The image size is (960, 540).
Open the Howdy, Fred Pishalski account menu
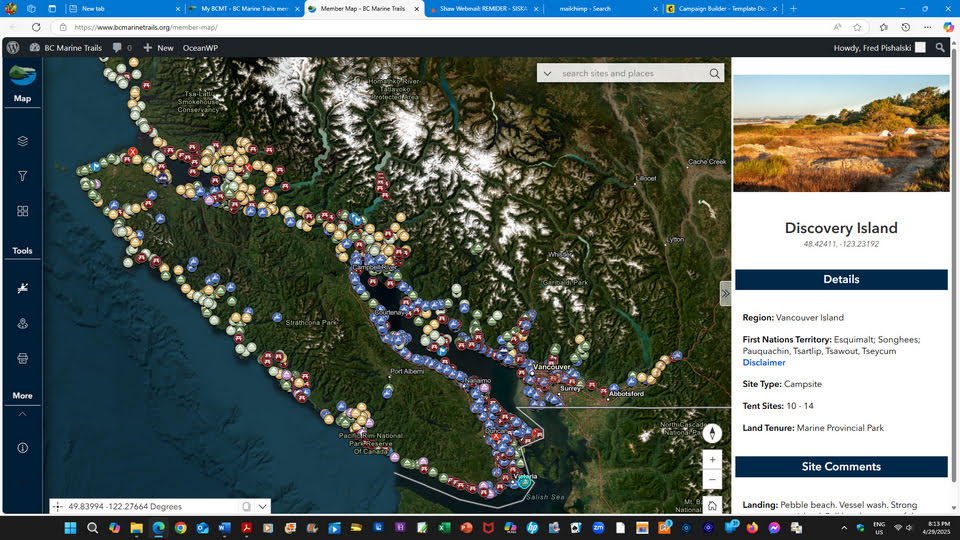[x=879, y=48]
